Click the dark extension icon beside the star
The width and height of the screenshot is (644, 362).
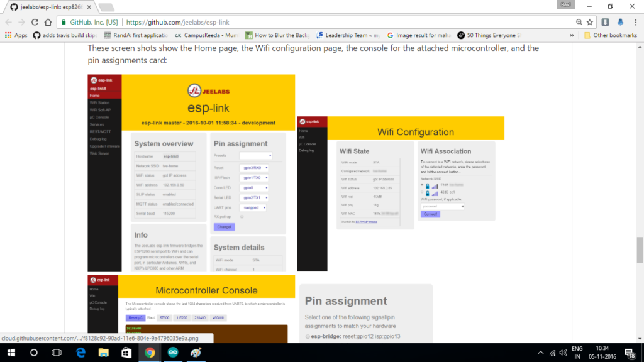point(606,22)
